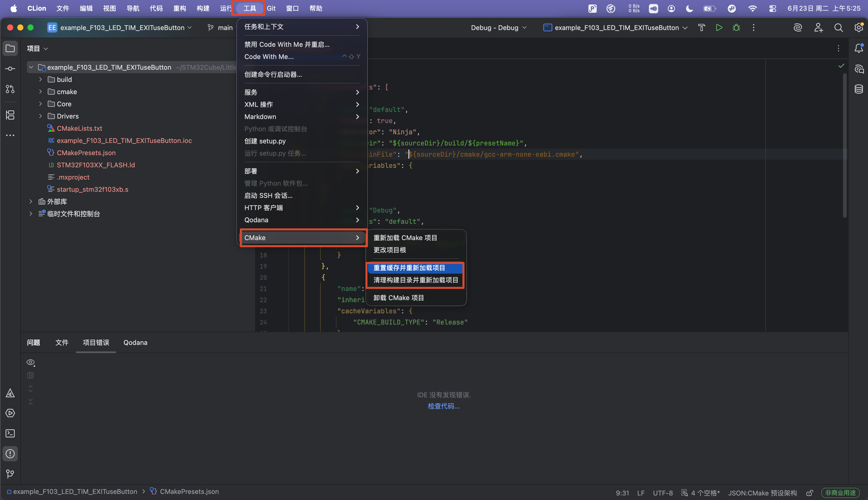Click the LF line separator status item
The height and width of the screenshot is (500, 868).
641,493
